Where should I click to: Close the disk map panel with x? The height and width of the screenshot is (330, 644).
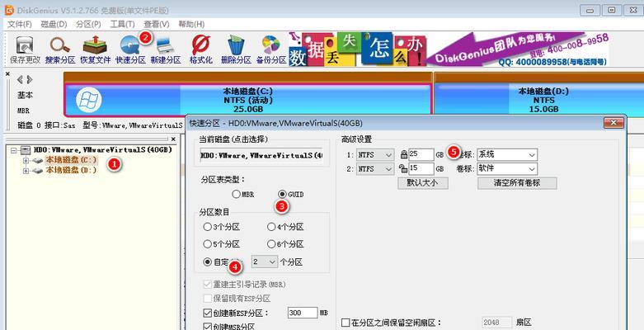click(x=7, y=74)
